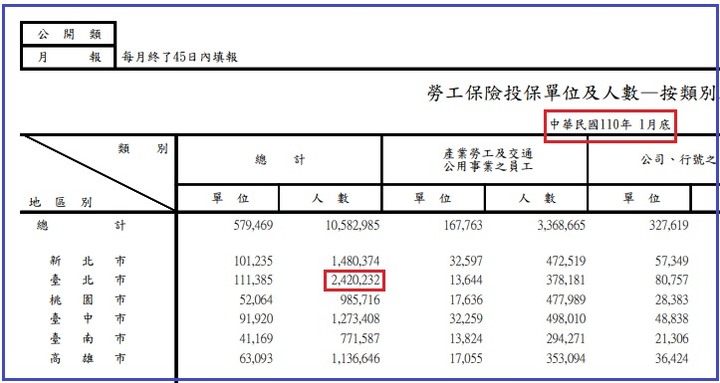Viewport: 720px width, 383px height.
Task: Click the value 353,094
Action: click(x=566, y=358)
